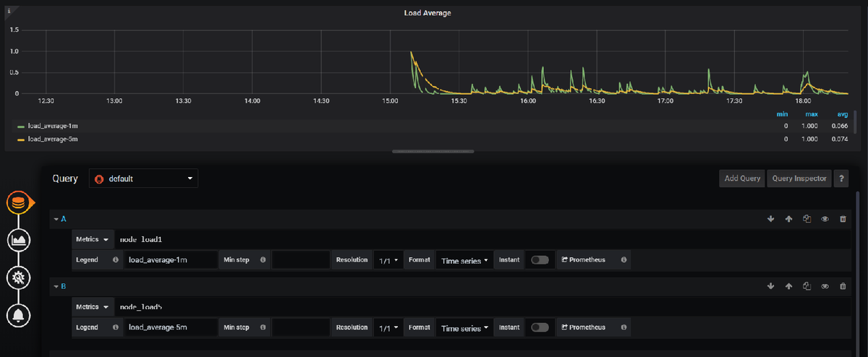Open query help question mark button

coord(841,178)
